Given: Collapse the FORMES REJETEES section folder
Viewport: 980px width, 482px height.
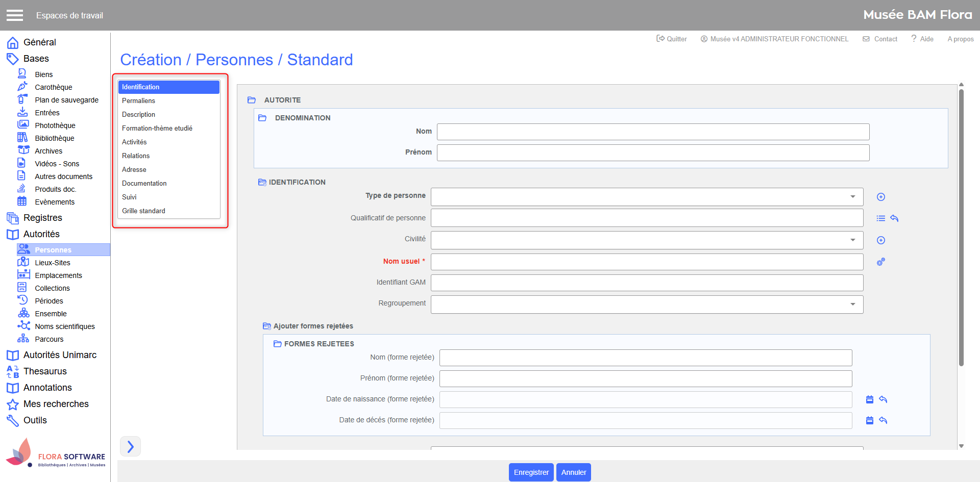Looking at the screenshot, I should [278, 344].
